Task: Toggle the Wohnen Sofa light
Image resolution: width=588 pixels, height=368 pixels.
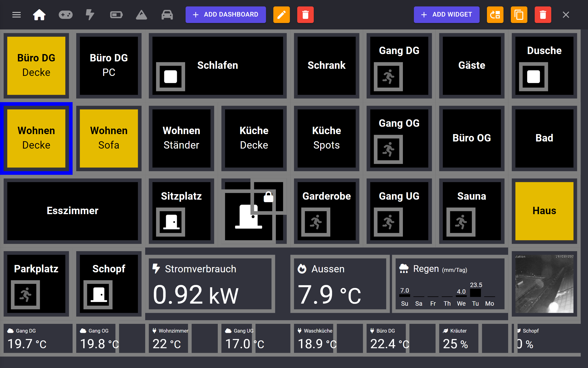Action: 109,138
